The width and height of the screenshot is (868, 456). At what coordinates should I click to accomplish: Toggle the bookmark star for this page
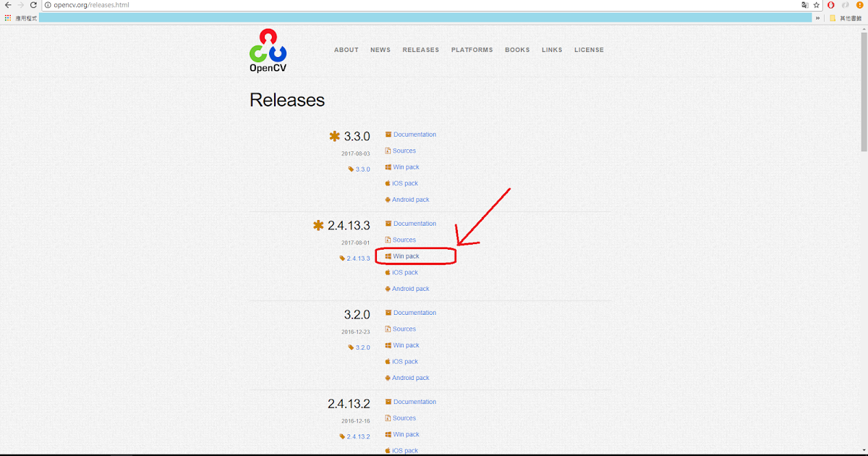[x=814, y=4]
